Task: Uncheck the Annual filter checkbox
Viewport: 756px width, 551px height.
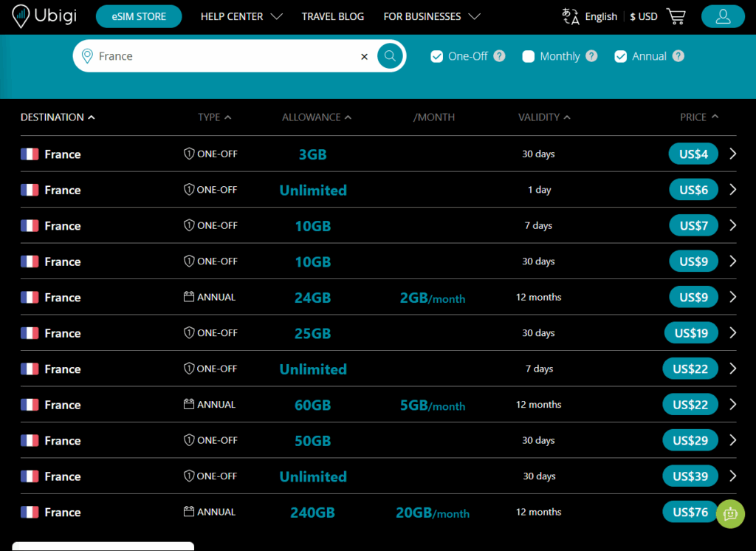Action: (621, 56)
